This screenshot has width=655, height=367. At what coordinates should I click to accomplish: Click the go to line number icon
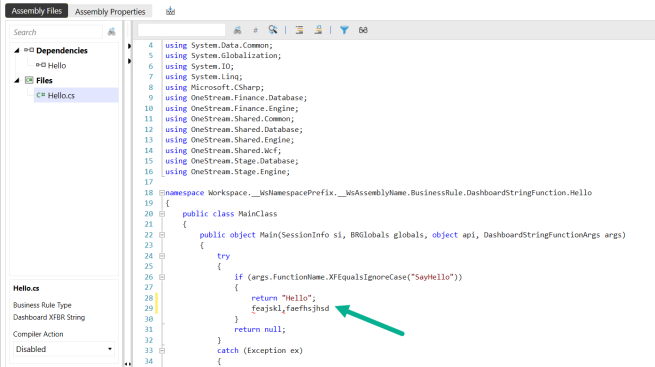pos(256,30)
